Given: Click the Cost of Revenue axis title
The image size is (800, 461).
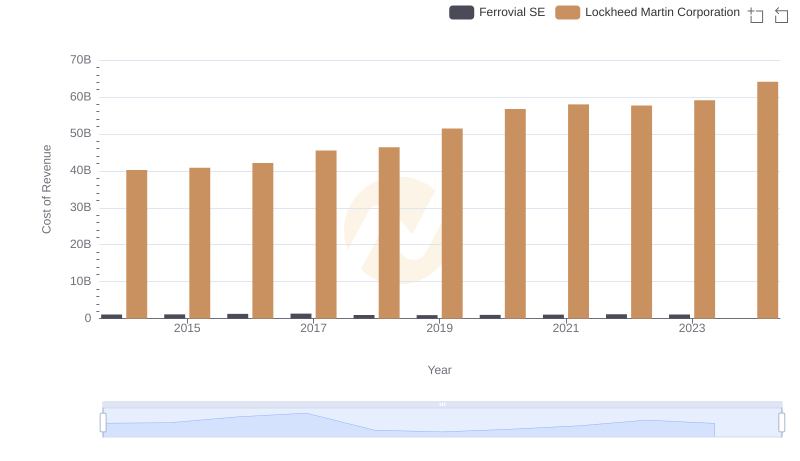Looking at the screenshot, I should pos(46,189).
